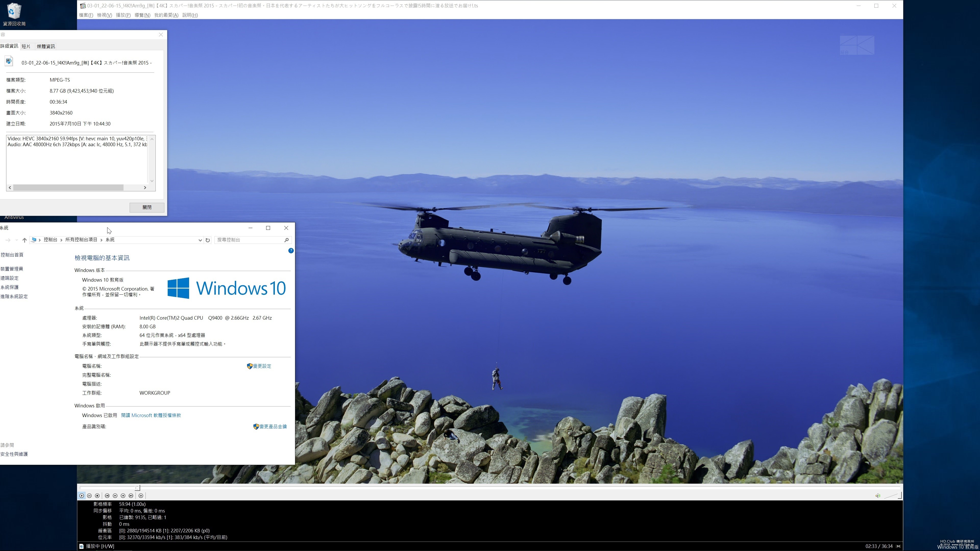Click 所有控制台項目 in breadcrumb path
This screenshot has height=551, width=980.
point(81,240)
